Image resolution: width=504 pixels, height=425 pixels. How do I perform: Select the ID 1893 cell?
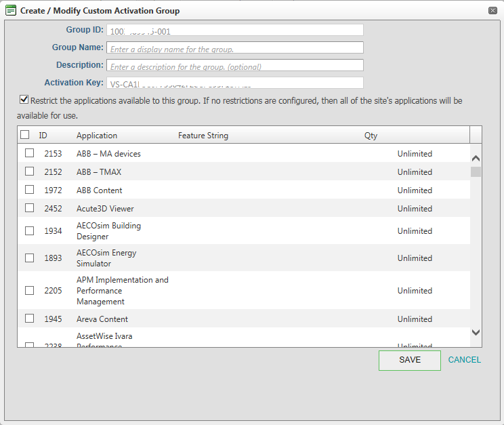point(53,258)
